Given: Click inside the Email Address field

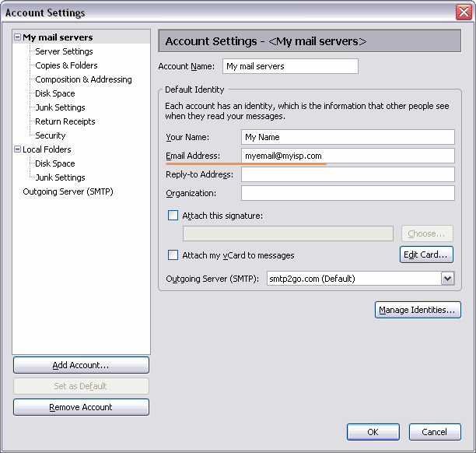Looking at the screenshot, I should (x=348, y=156).
